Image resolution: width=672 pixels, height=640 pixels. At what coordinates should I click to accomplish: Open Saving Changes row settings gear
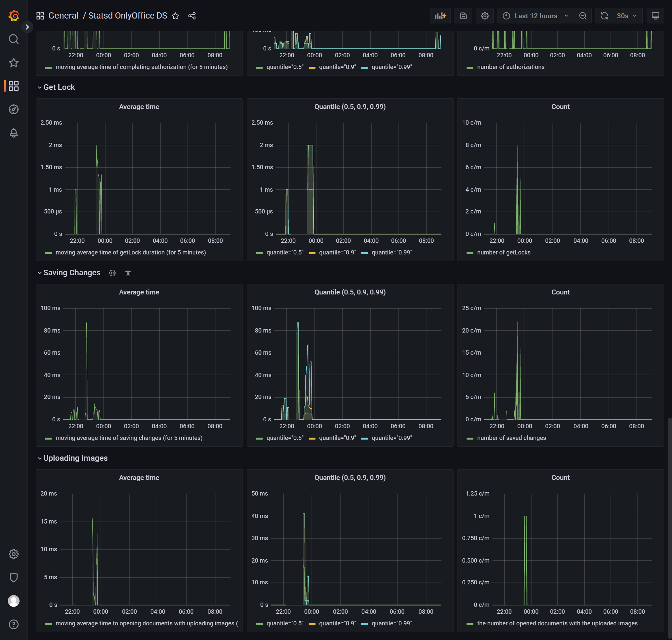click(x=112, y=273)
